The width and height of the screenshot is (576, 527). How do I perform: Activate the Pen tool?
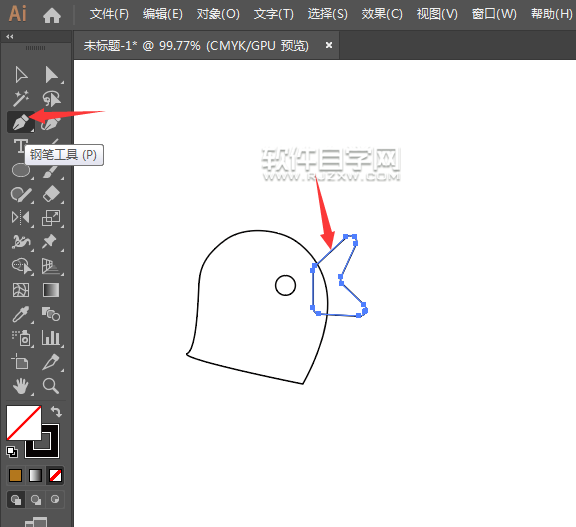[x=21, y=122]
